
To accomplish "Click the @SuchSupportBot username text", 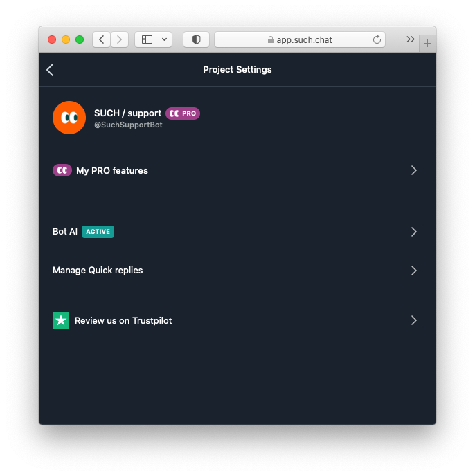I will [128, 125].
